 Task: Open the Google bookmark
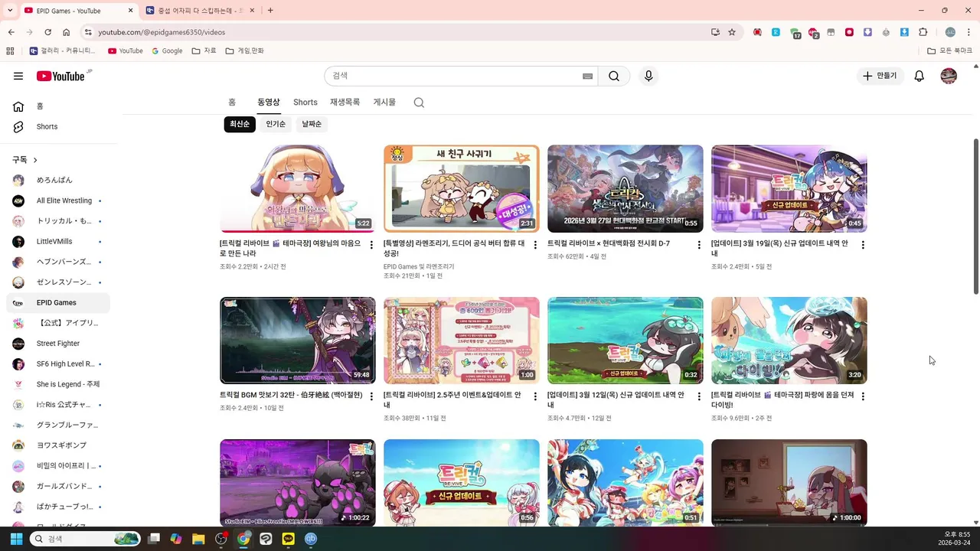[167, 51]
